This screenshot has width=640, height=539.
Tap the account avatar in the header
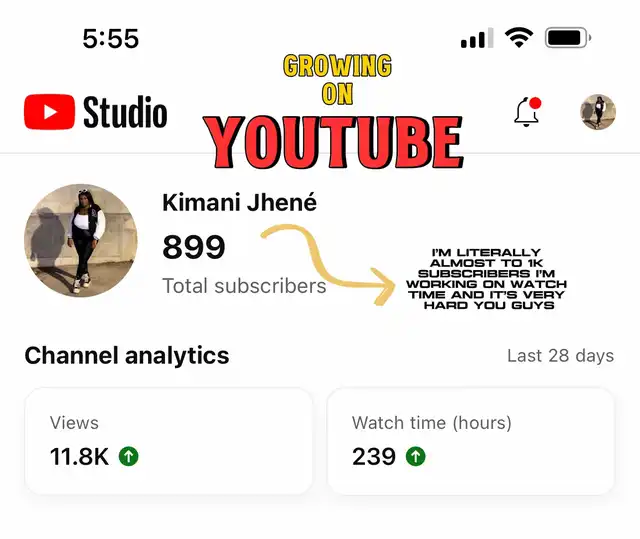[x=598, y=112]
